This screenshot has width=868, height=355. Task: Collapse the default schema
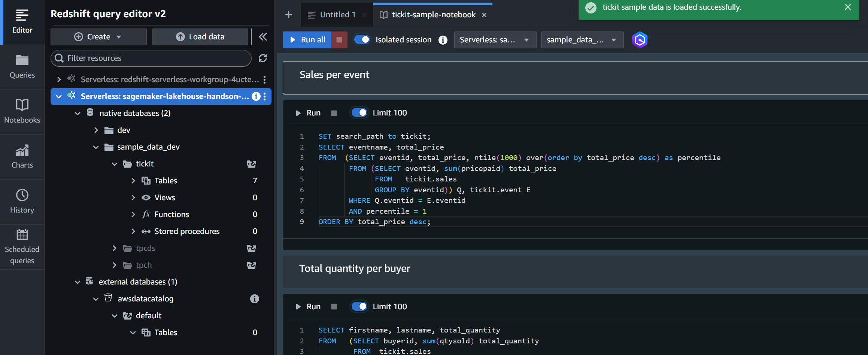coord(115,316)
